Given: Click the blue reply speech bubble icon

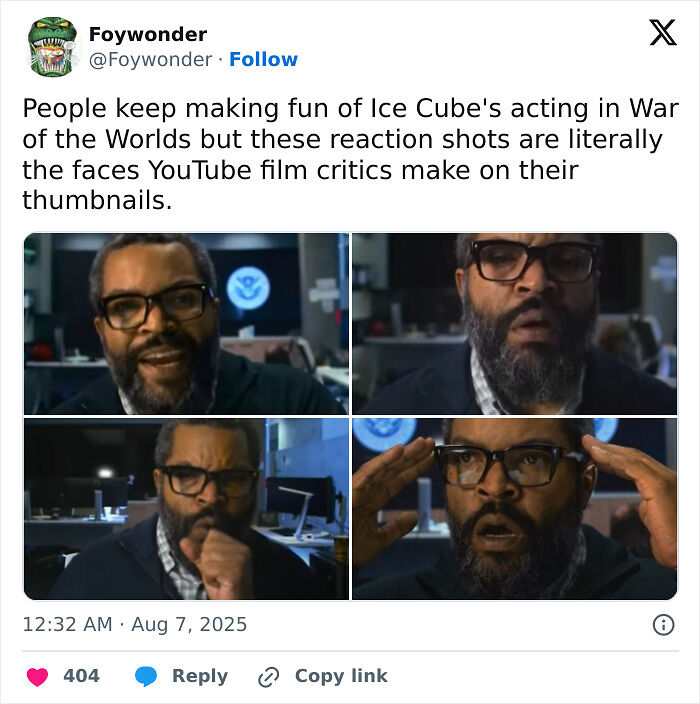Looking at the screenshot, I should (146, 676).
